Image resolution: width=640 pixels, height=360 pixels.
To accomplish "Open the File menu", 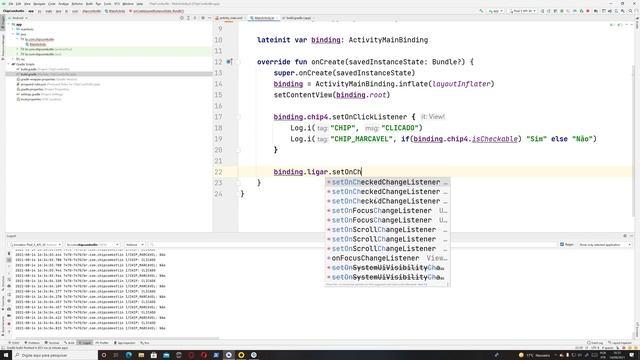I will [11, 4].
